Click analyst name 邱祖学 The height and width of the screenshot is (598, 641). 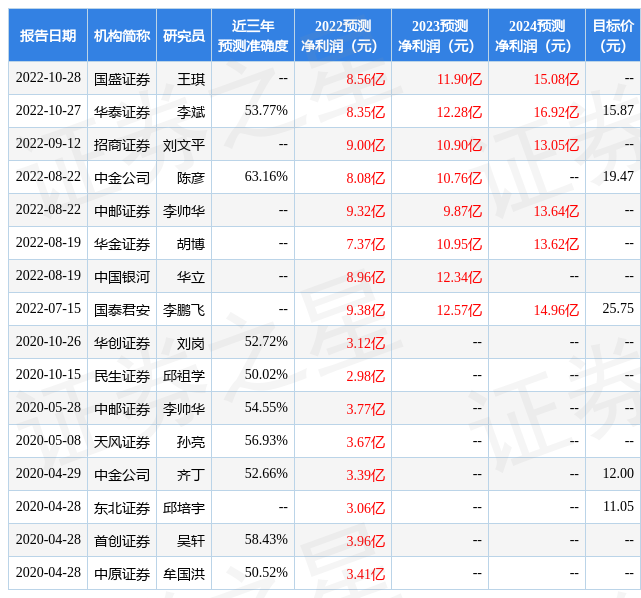click(184, 376)
